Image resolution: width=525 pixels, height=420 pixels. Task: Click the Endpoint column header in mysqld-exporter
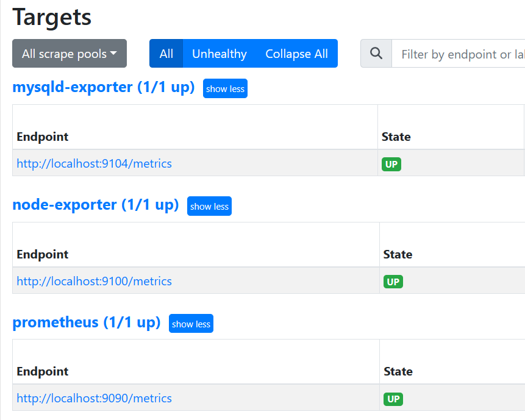[x=43, y=137]
